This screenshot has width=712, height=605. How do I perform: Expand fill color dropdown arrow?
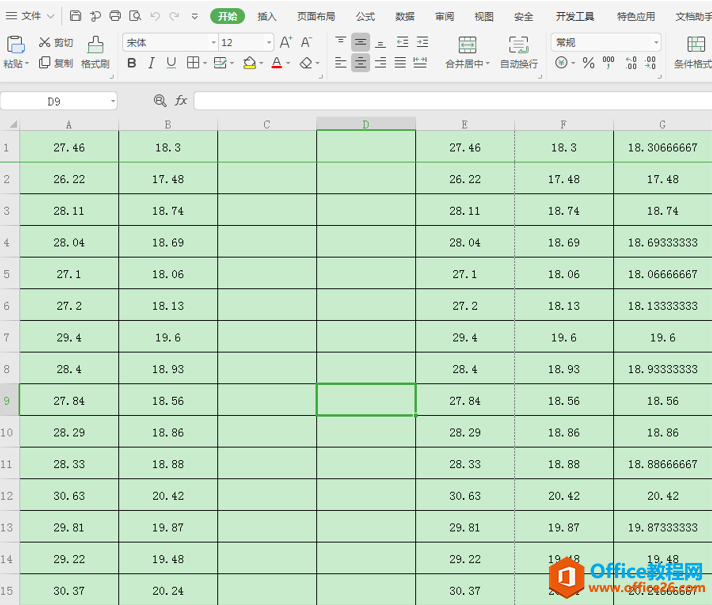coord(261,63)
